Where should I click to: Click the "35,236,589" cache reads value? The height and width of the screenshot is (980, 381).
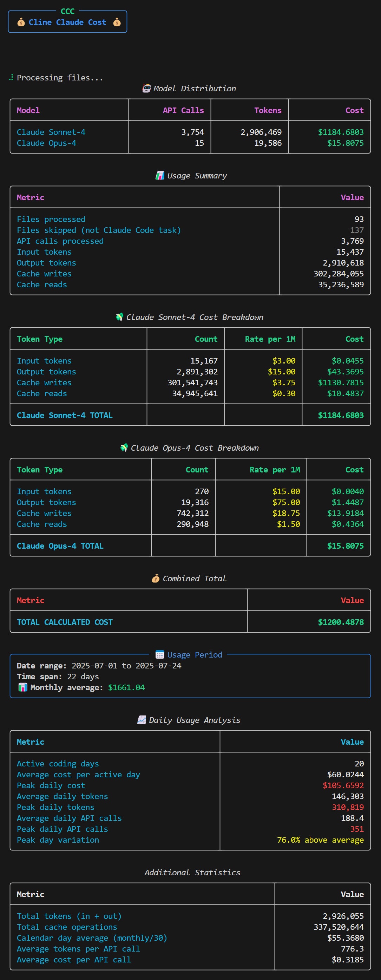click(341, 285)
